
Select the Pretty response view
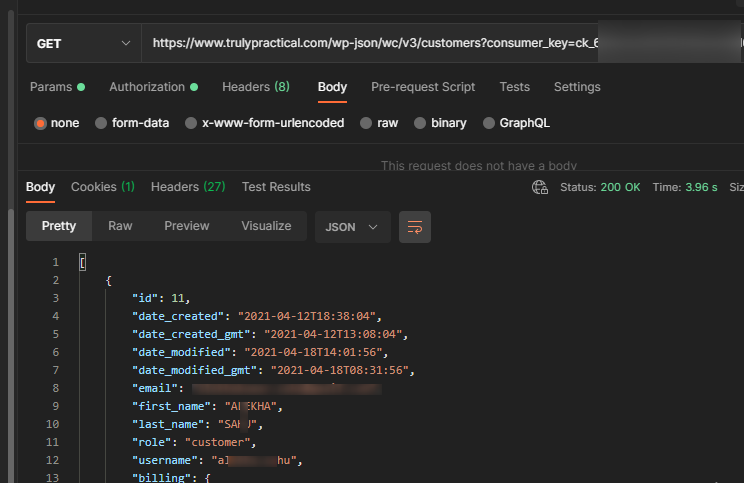(x=59, y=226)
